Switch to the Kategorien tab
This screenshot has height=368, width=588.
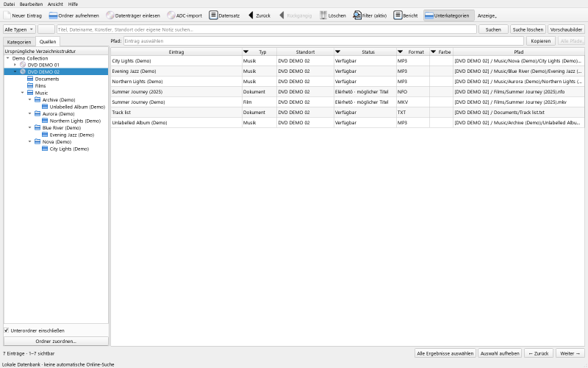pyautogui.click(x=19, y=42)
